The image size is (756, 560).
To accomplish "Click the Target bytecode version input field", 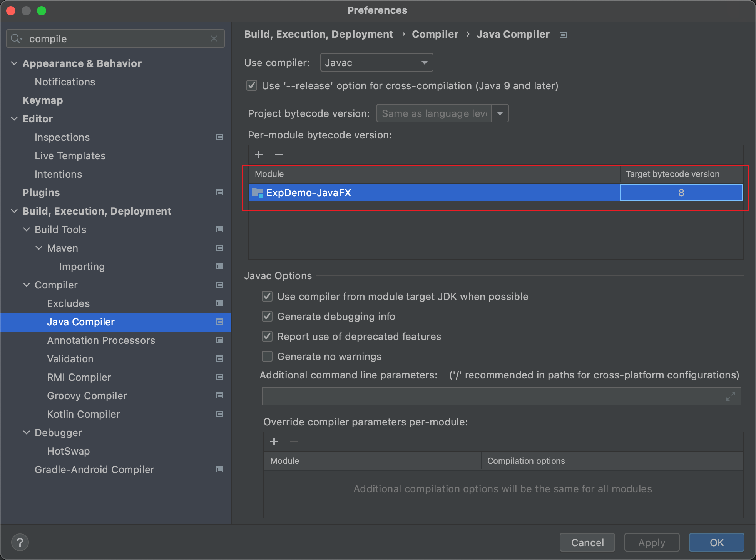I will [682, 192].
